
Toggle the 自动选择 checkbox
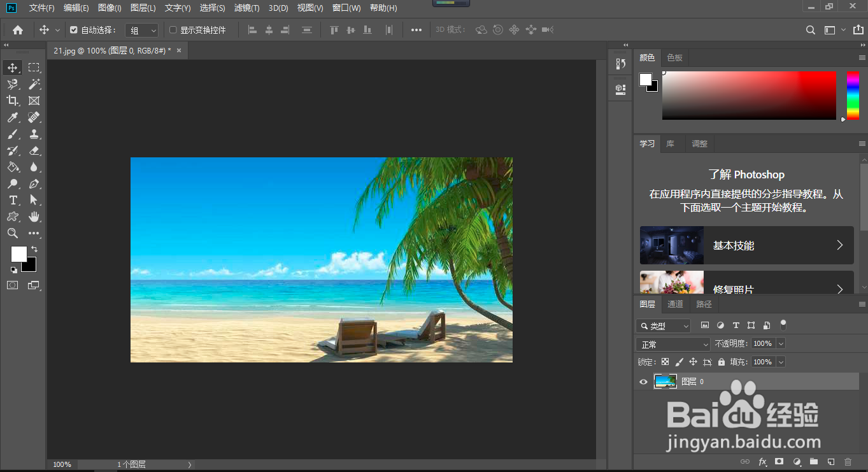(x=73, y=30)
